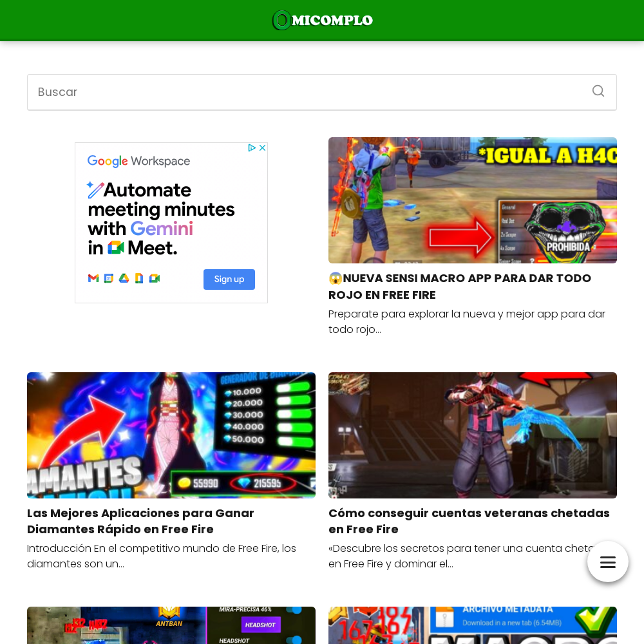The height and width of the screenshot is (644, 644).
Task: Focus the Buscar search field
Action: point(322,92)
